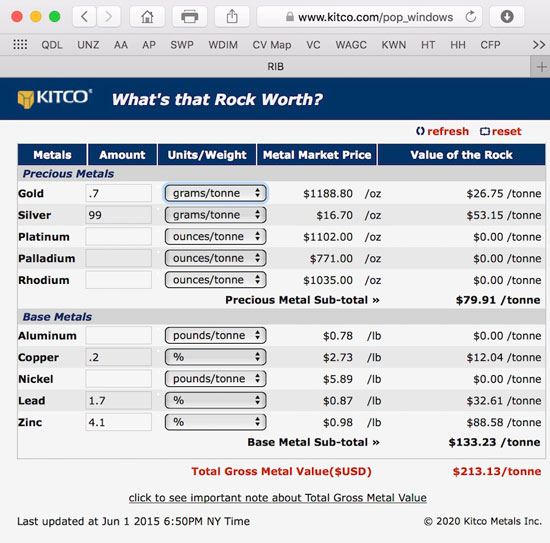Show the favorites grid icon
The height and width of the screenshot is (543, 550).
[20, 45]
